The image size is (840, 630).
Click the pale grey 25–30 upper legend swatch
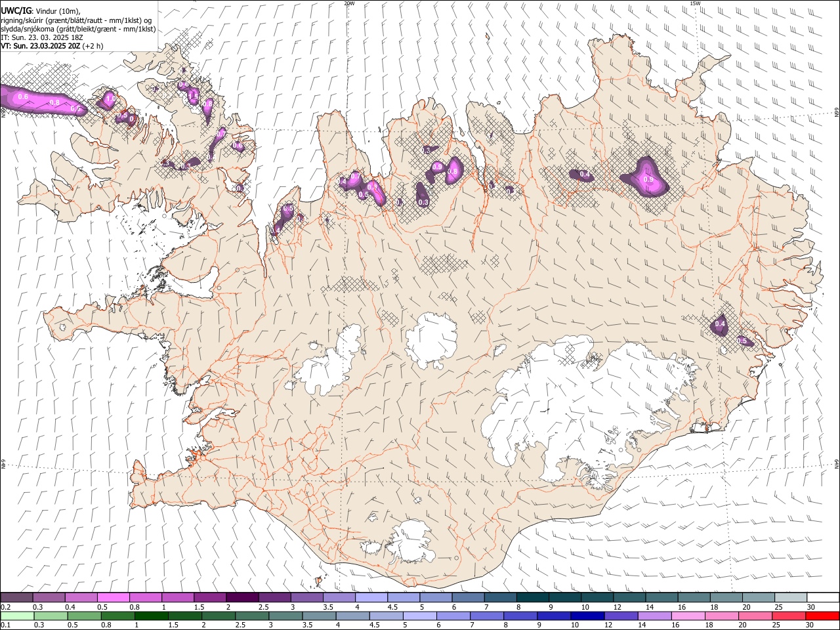click(x=790, y=597)
